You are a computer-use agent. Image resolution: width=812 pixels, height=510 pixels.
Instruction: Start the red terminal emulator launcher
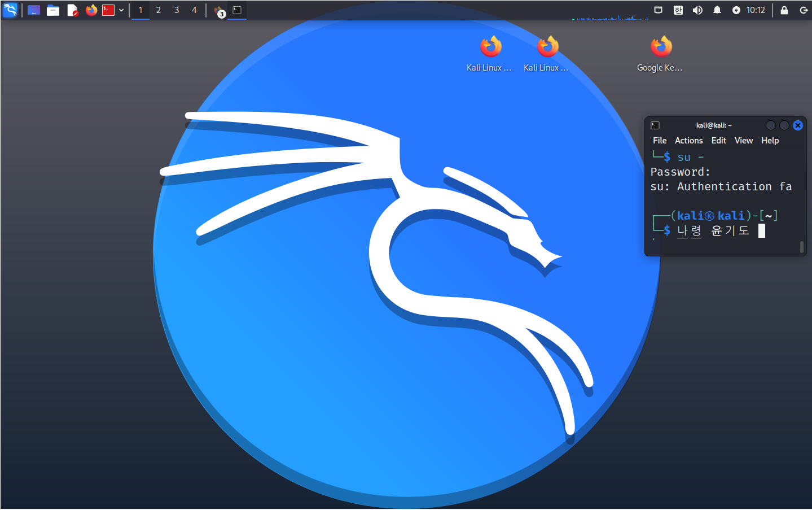(x=108, y=10)
